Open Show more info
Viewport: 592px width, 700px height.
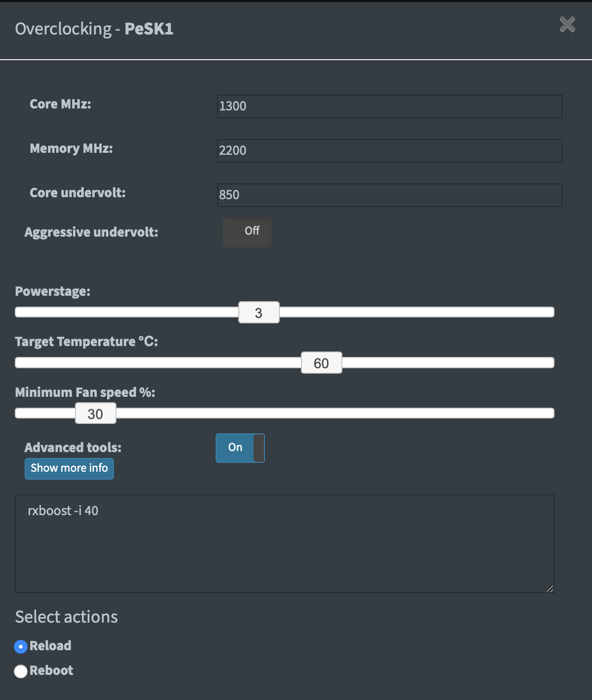(x=69, y=468)
